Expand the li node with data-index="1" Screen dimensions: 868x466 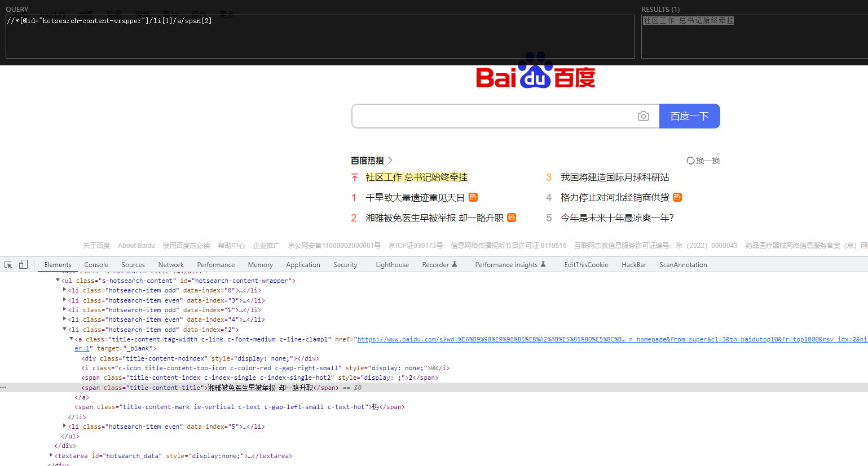pos(64,310)
